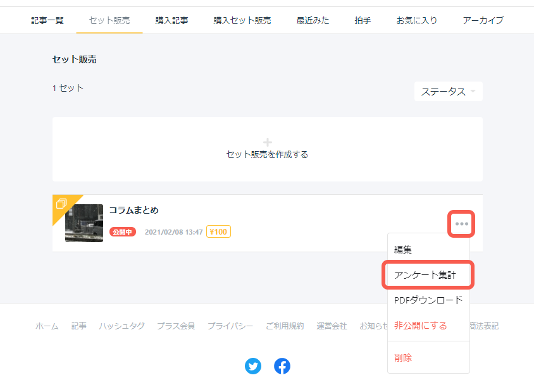Show the 最近みた tab
This screenshot has height=392, width=534.
[313, 20]
